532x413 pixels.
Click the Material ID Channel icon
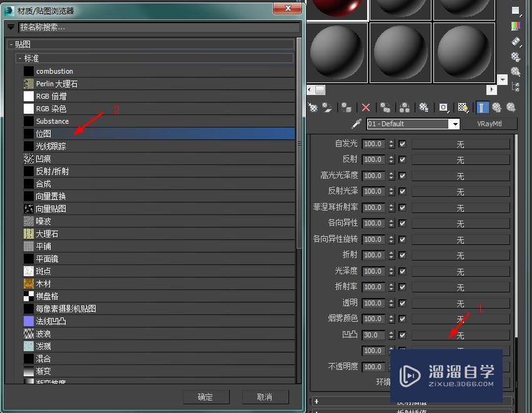(x=443, y=107)
